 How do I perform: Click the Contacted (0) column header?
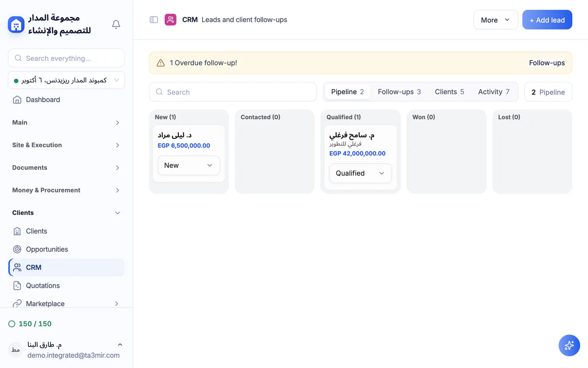pos(260,117)
